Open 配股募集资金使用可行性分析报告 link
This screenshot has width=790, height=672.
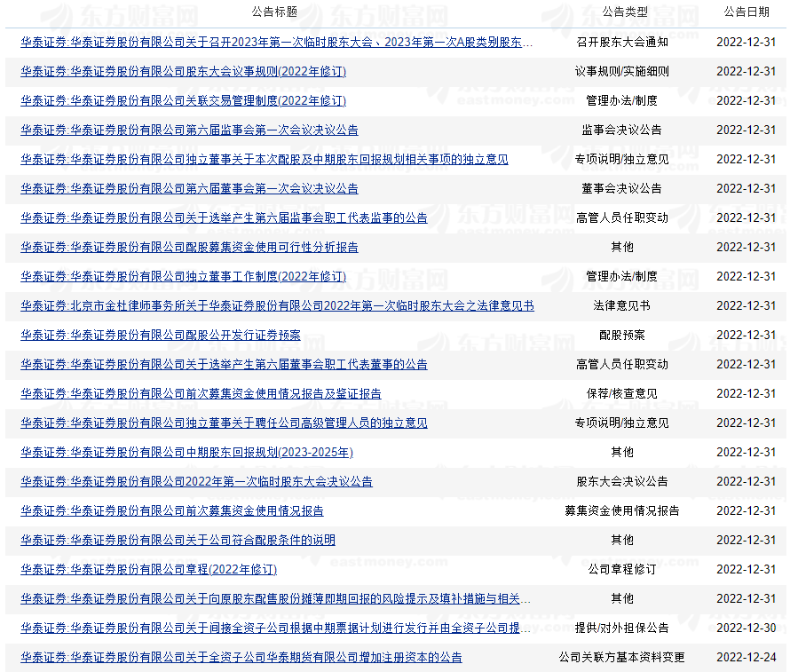point(189,247)
